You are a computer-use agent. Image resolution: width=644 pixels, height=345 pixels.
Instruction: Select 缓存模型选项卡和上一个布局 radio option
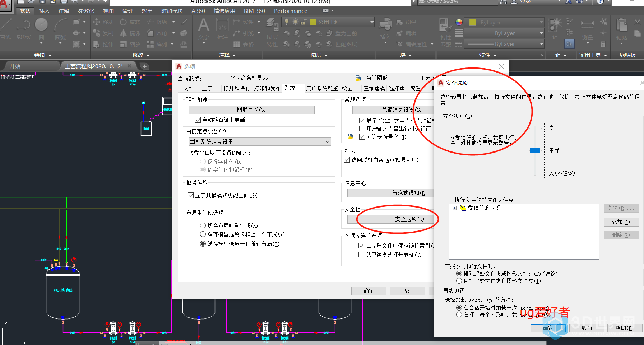[x=203, y=234]
